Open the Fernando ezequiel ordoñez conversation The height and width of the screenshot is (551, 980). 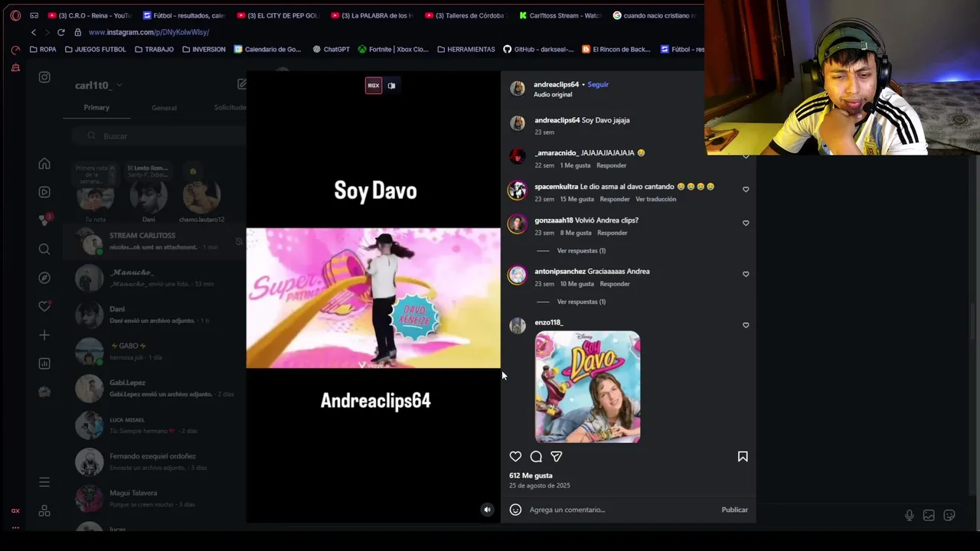(x=155, y=461)
